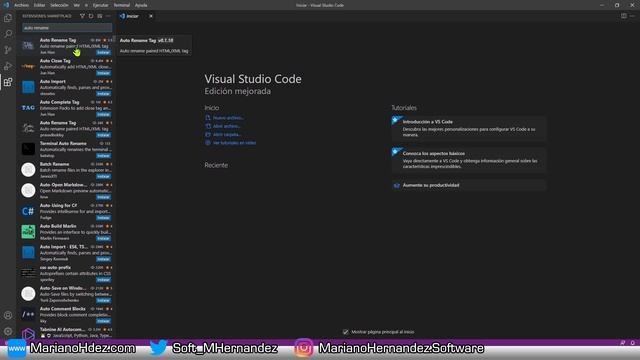Click the Auto Rename Tag v0.1.10 tooltip title

147,40
